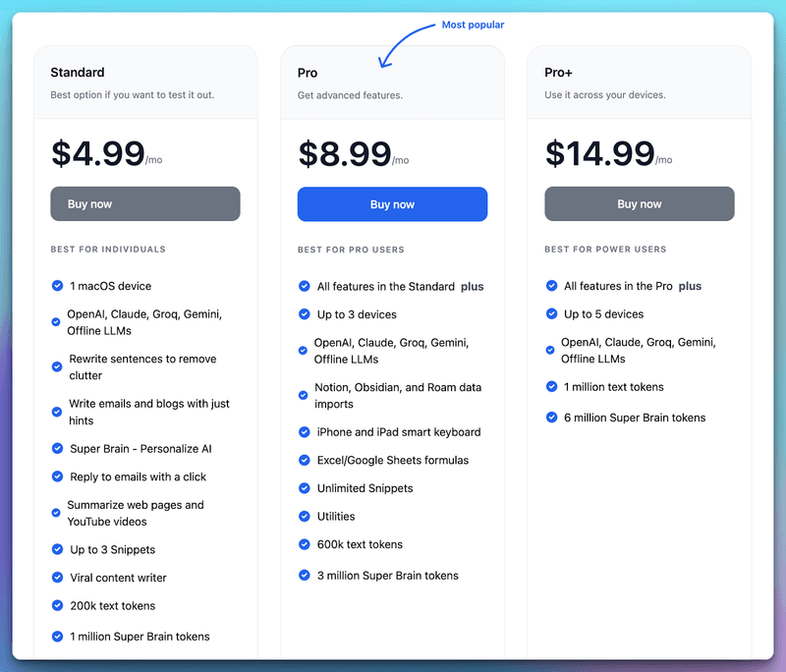Select the checkmark beside Unlimited Snippets
This screenshot has height=672, width=786.
click(304, 488)
